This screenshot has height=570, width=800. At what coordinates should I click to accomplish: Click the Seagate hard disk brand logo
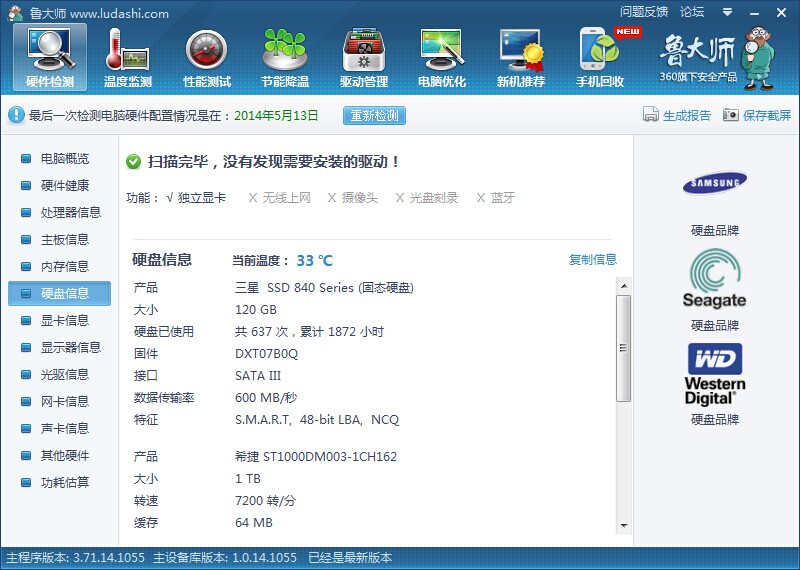point(714,279)
